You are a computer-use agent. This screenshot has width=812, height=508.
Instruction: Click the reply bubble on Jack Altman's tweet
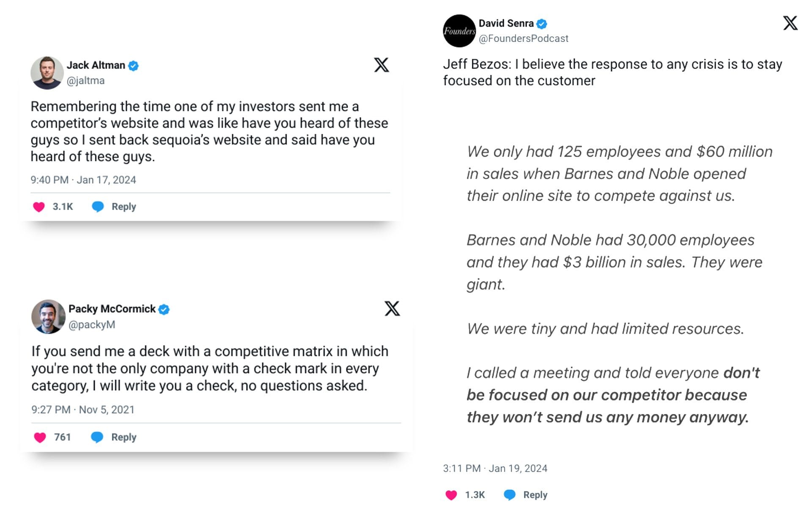pyautogui.click(x=98, y=207)
